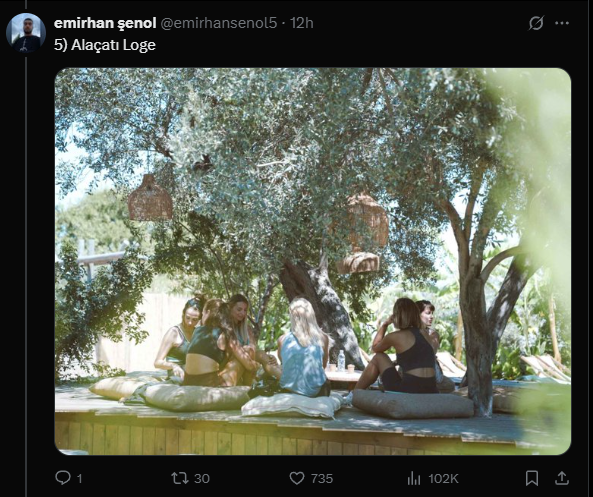Click the 102K views count
The image size is (593, 497).
point(443,478)
